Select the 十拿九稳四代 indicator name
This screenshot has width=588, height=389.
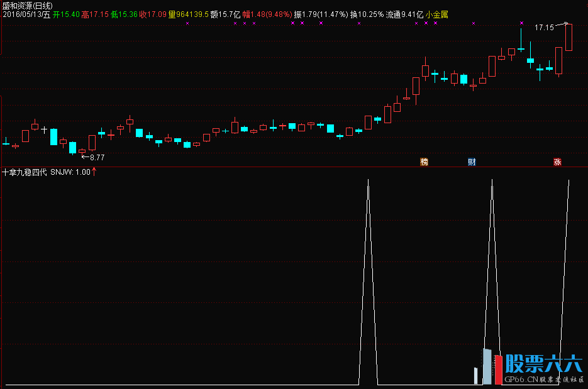pyautogui.click(x=25, y=172)
